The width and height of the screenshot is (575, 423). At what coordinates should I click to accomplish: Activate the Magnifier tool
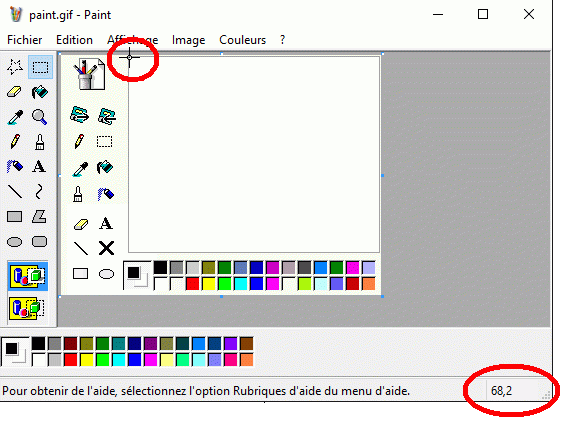click(x=40, y=117)
